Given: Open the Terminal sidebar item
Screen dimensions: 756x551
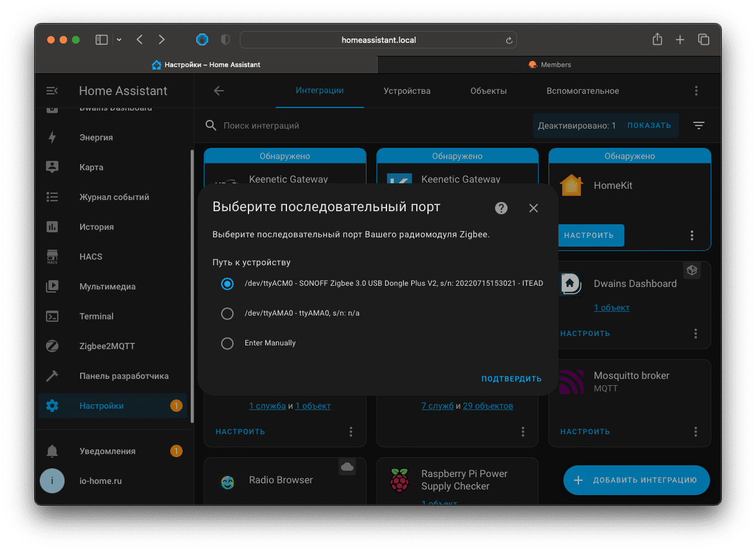Looking at the screenshot, I should [96, 316].
